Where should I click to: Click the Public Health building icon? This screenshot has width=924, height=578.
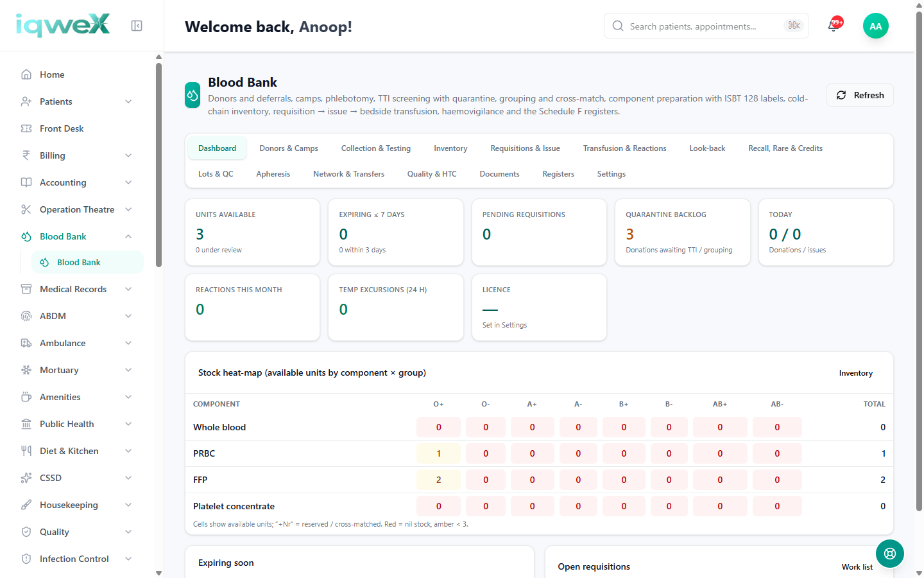tap(26, 424)
